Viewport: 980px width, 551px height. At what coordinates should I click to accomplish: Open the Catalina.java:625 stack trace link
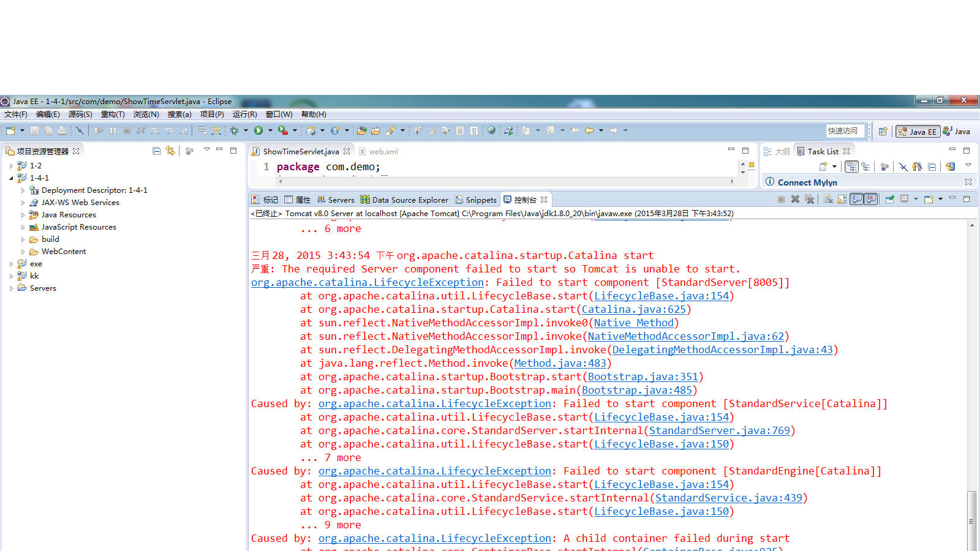click(x=634, y=309)
